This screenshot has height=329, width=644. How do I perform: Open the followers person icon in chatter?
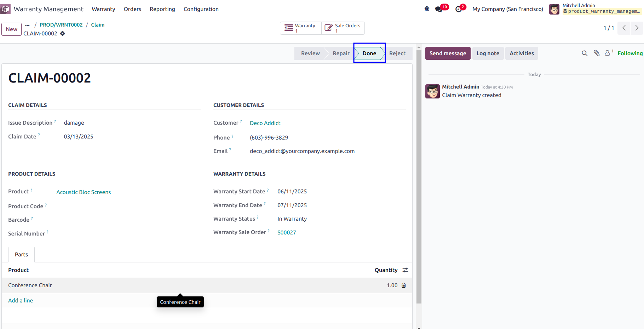click(x=609, y=53)
